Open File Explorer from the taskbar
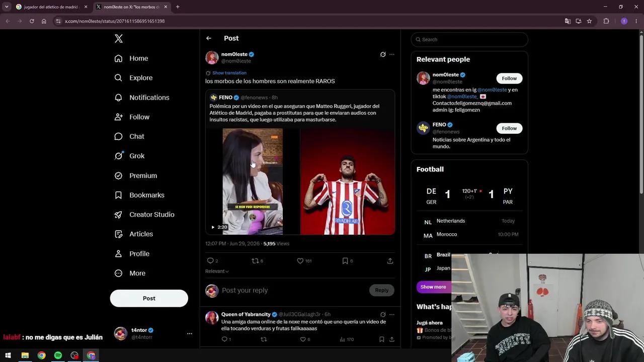 click(25, 355)
